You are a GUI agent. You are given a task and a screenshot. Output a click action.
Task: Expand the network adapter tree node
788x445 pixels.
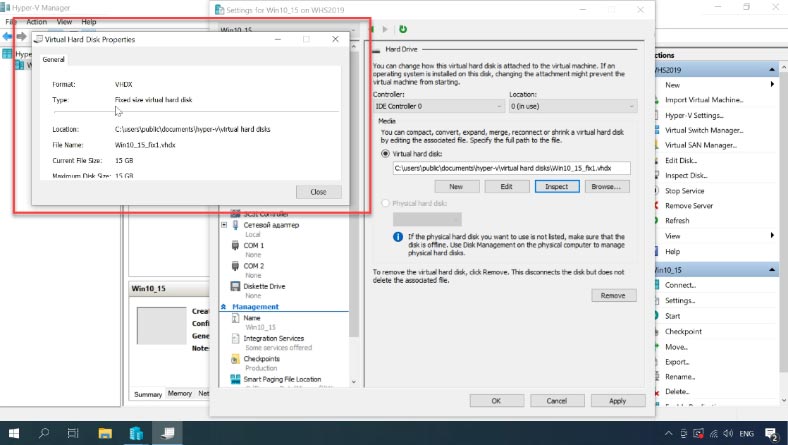[224, 225]
